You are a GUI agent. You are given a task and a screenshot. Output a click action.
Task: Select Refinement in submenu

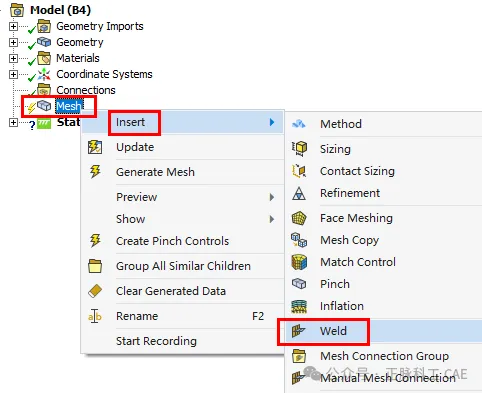(384, 193)
